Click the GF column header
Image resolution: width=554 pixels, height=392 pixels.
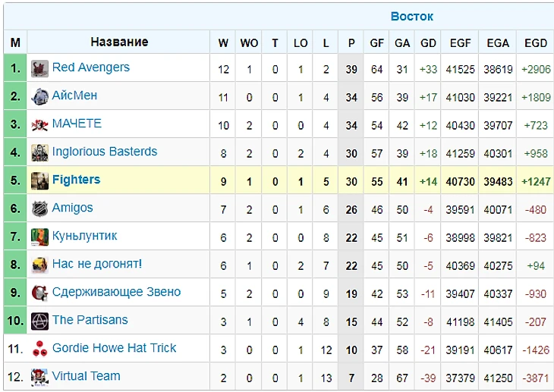click(377, 43)
